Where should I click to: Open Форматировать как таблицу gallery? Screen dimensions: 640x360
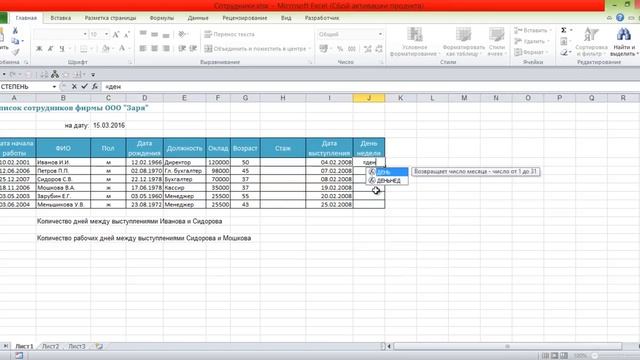point(463,42)
